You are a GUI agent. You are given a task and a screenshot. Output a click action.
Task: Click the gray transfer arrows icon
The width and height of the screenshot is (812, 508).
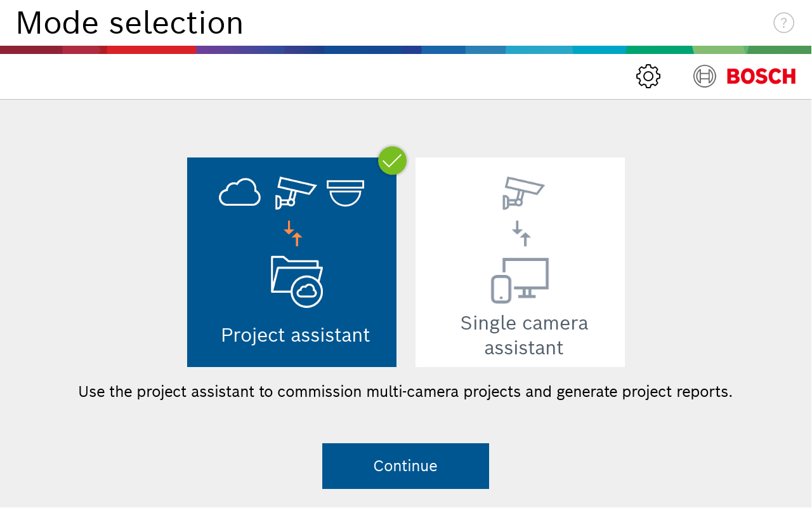click(521, 233)
